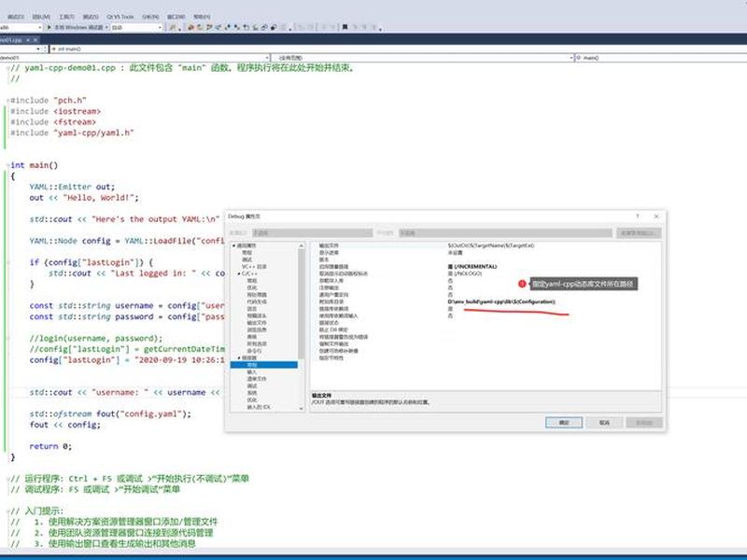The height and width of the screenshot is (560, 747).
Task: Select 命令行 under C/C++
Action: pyautogui.click(x=254, y=351)
